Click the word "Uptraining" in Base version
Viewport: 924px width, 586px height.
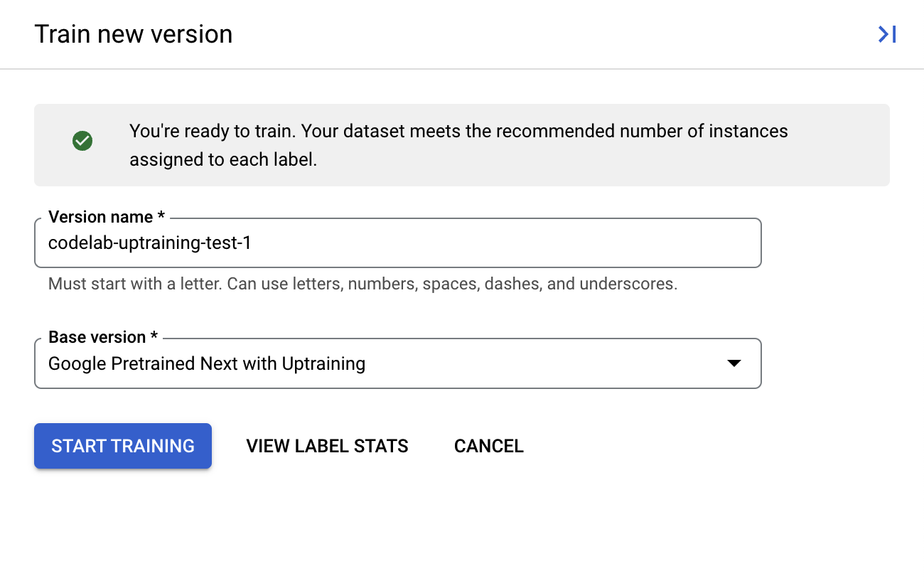323,363
